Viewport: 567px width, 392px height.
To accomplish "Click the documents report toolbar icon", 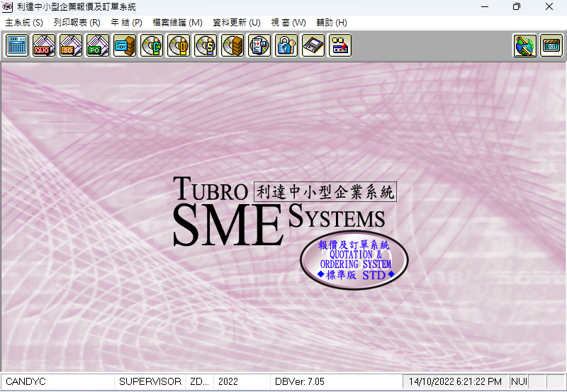I will pyautogui.click(x=259, y=45).
